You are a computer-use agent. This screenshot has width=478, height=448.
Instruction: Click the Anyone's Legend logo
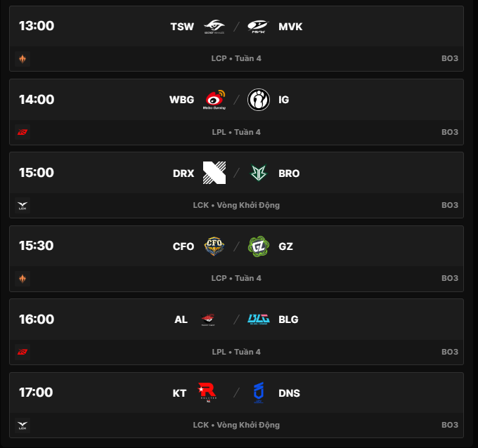207,319
